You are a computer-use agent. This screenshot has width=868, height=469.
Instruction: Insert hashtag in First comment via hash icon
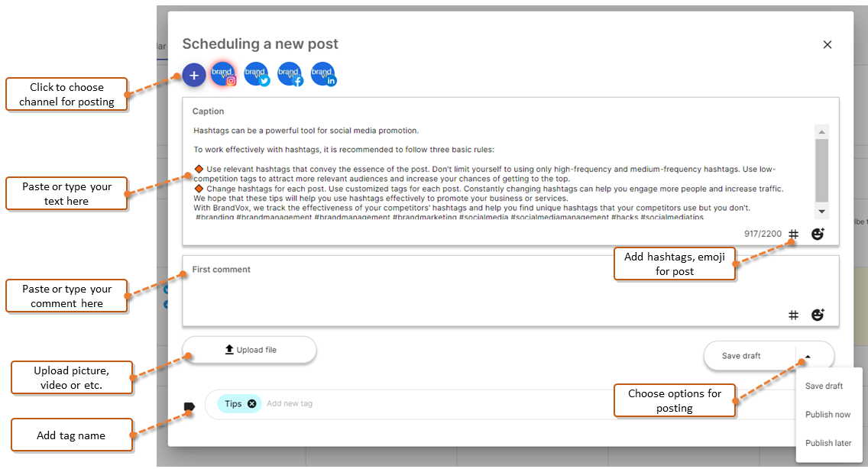[x=793, y=315]
